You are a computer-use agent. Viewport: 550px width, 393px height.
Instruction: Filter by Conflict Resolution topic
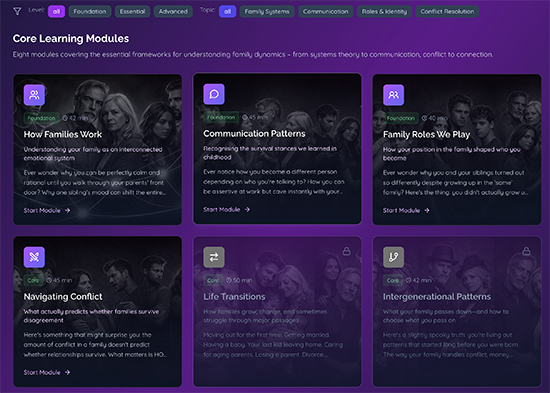(447, 12)
